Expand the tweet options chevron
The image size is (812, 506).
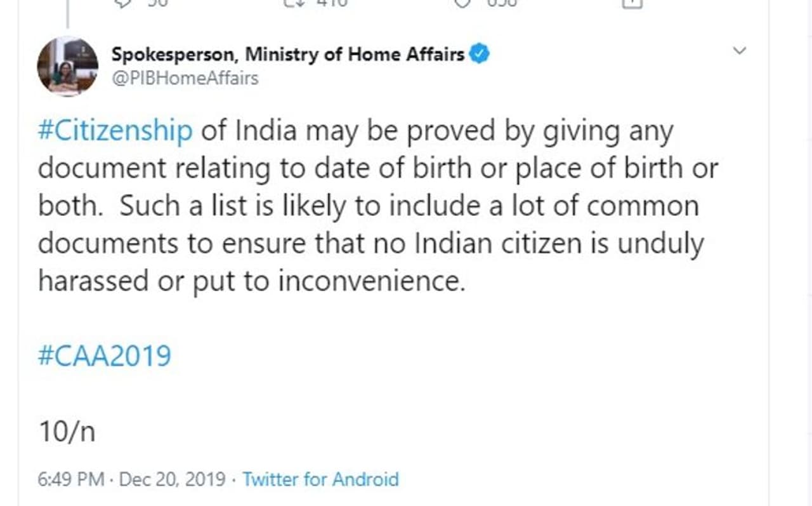tap(740, 51)
